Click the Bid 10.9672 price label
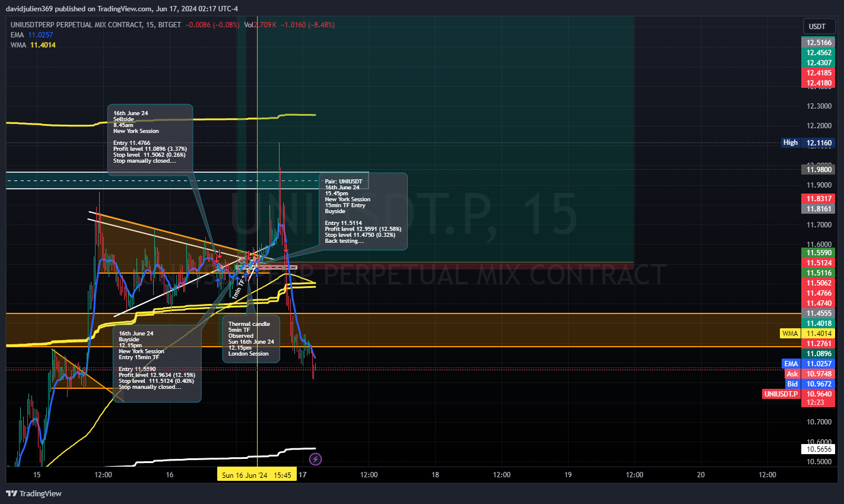This screenshot has width=844, height=504. [810, 384]
